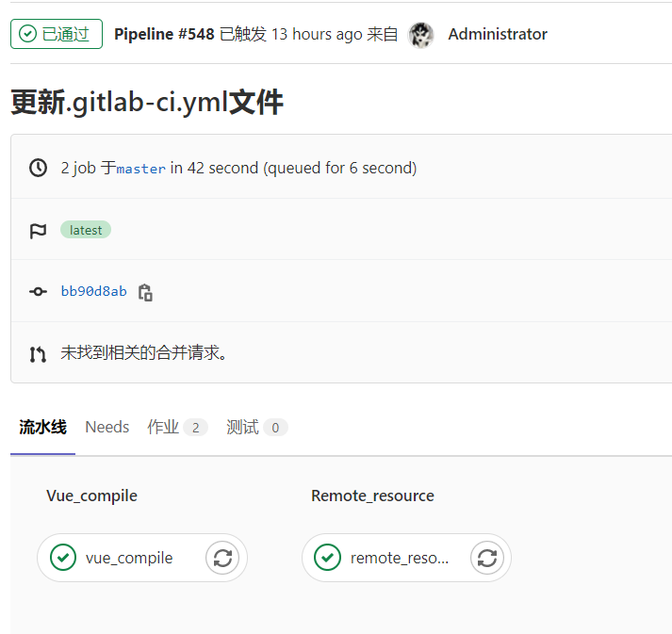Click the passed icon on vue_compile job

[x=63, y=558]
